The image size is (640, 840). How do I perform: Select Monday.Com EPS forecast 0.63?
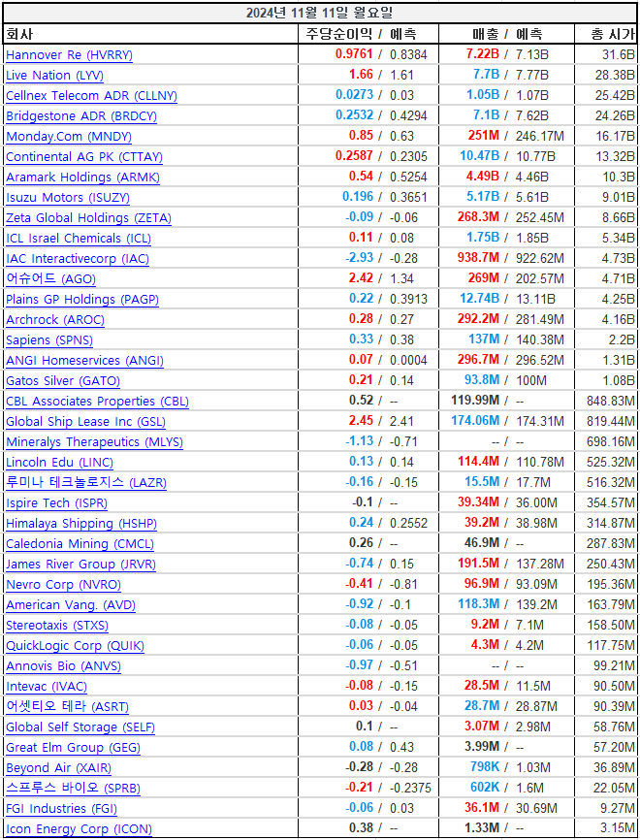click(x=401, y=136)
